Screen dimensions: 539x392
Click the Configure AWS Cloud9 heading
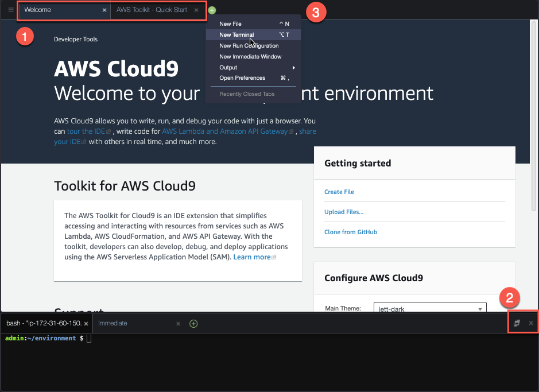(374, 278)
